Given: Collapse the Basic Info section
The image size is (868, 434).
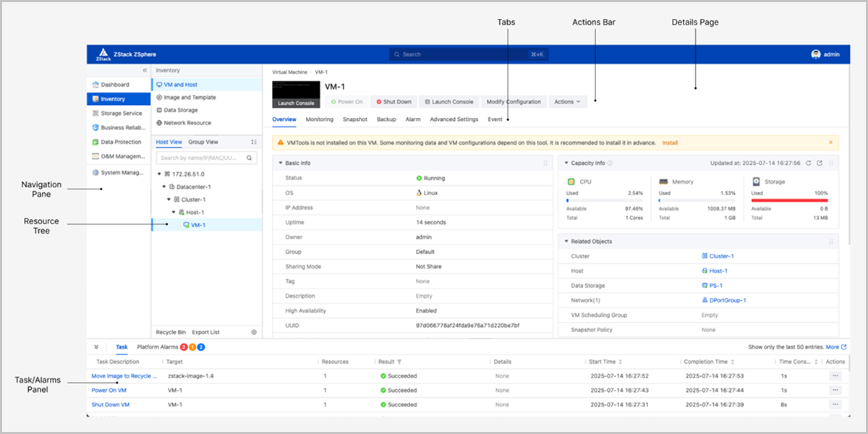Looking at the screenshot, I should pyautogui.click(x=280, y=163).
